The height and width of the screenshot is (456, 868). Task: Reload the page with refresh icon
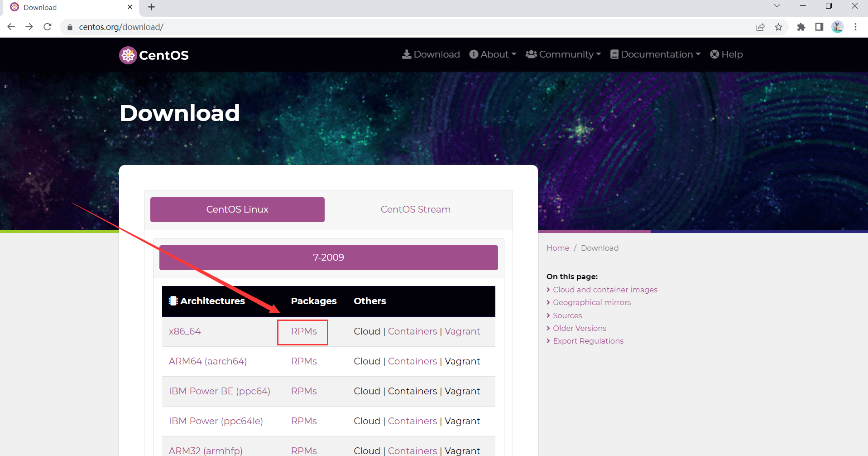[48, 27]
